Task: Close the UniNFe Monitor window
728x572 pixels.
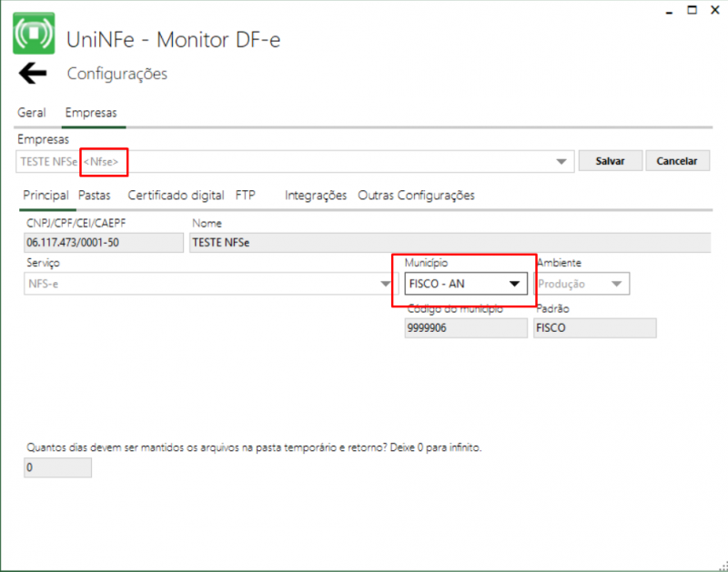Action: pyautogui.click(x=715, y=10)
